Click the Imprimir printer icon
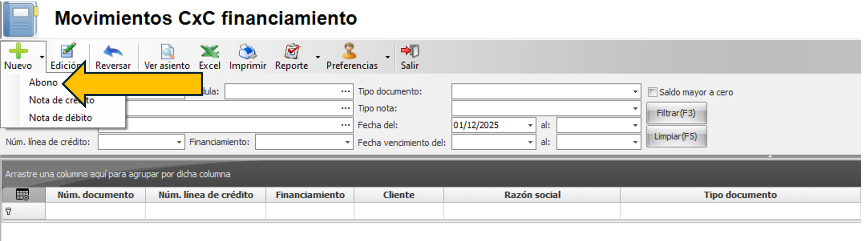Viewport: 868px width, 241px height. point(247,51)
